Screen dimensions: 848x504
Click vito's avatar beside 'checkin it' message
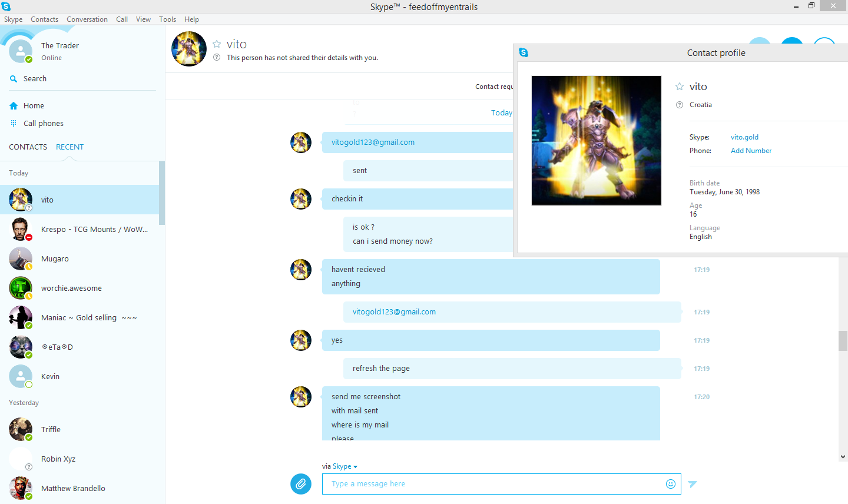[301, 199]
